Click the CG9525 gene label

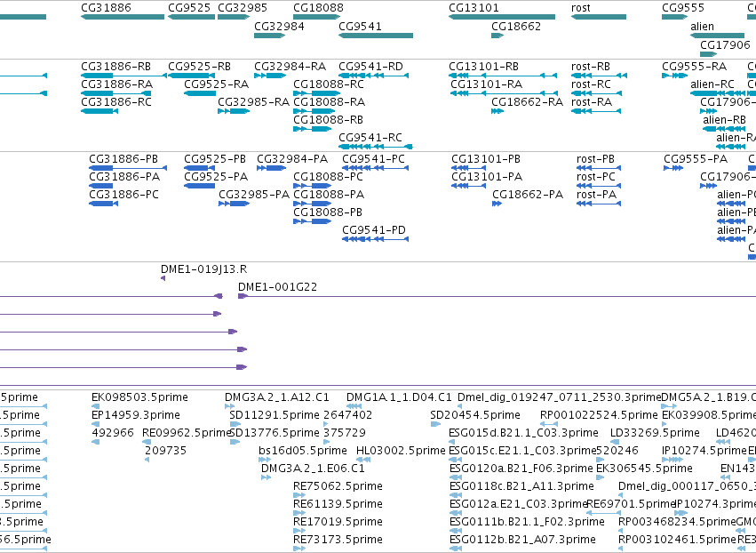click(x=189, y=8)
